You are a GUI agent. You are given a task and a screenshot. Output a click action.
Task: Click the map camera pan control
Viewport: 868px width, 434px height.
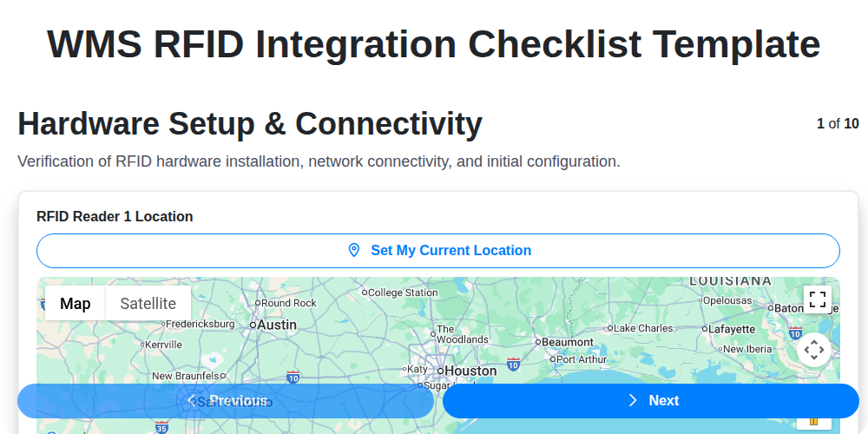(x=813, y=350)
